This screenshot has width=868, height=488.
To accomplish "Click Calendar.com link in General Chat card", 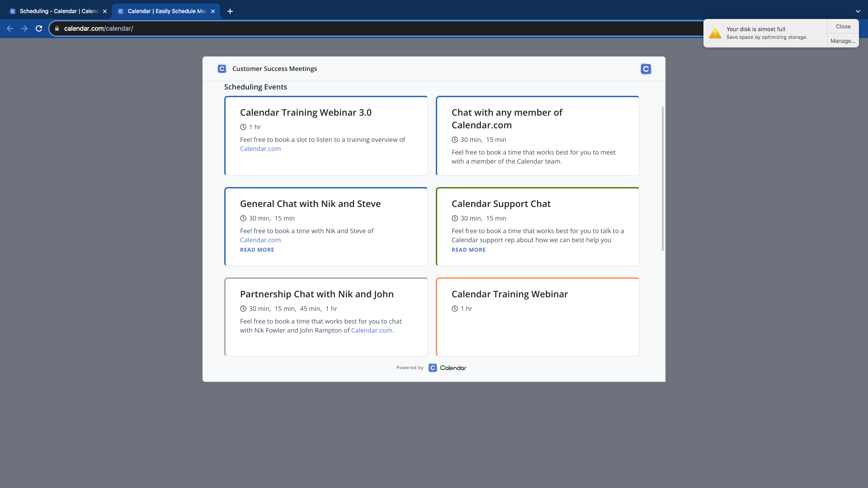I will coord(260,240).
